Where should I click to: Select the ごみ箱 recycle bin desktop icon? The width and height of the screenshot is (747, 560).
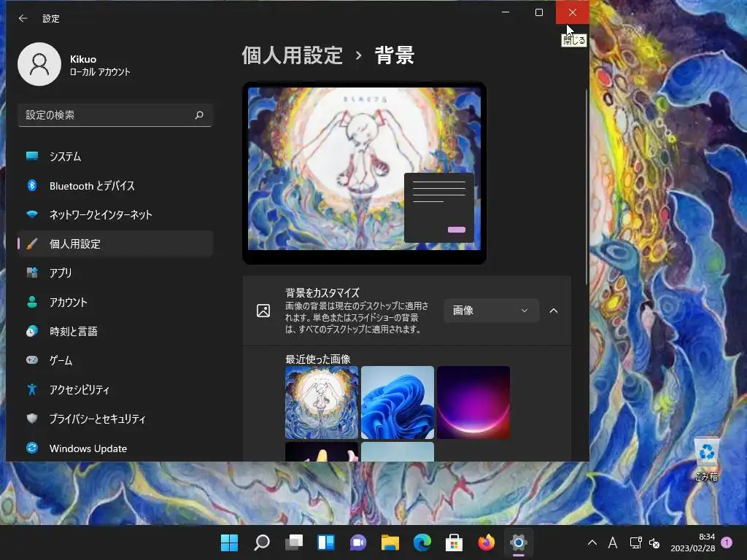click(706, 459)
